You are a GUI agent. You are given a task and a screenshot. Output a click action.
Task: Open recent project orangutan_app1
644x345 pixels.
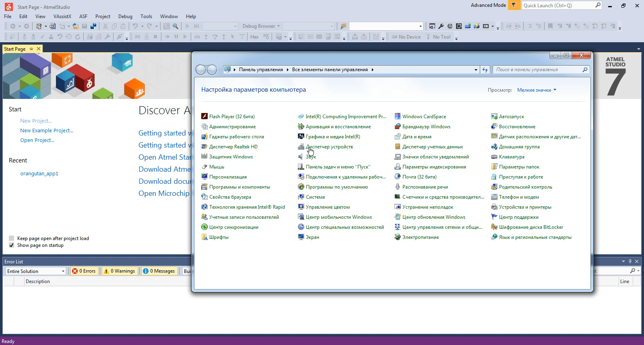coord(39,173)
